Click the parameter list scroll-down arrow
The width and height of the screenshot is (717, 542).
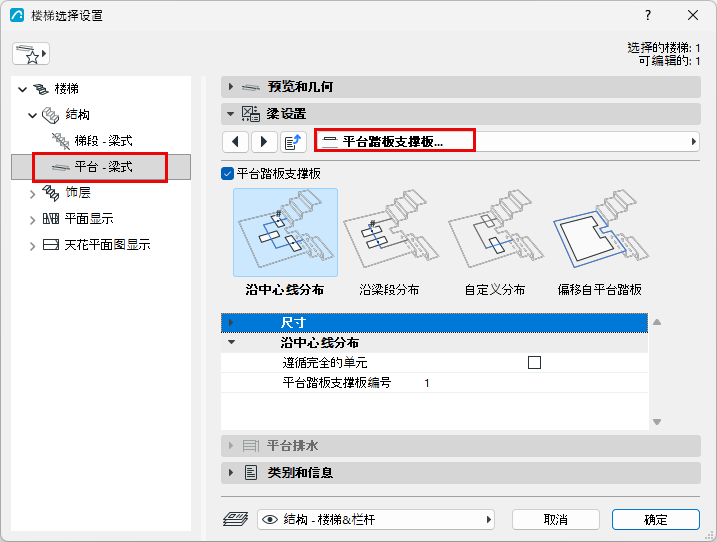(657, 422)
